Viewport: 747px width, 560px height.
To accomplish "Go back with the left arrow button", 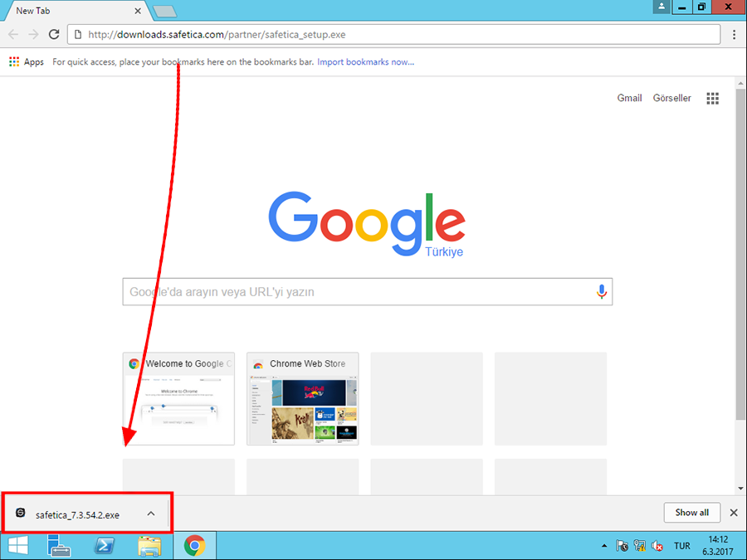I will (x=13, y=34).
